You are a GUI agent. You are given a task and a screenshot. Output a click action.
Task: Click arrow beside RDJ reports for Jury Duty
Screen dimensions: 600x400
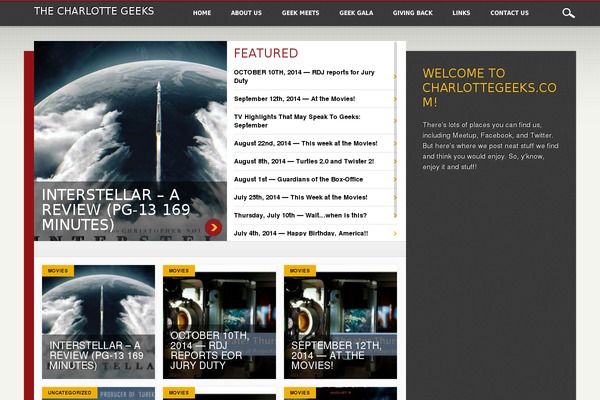tap(395, 77)
